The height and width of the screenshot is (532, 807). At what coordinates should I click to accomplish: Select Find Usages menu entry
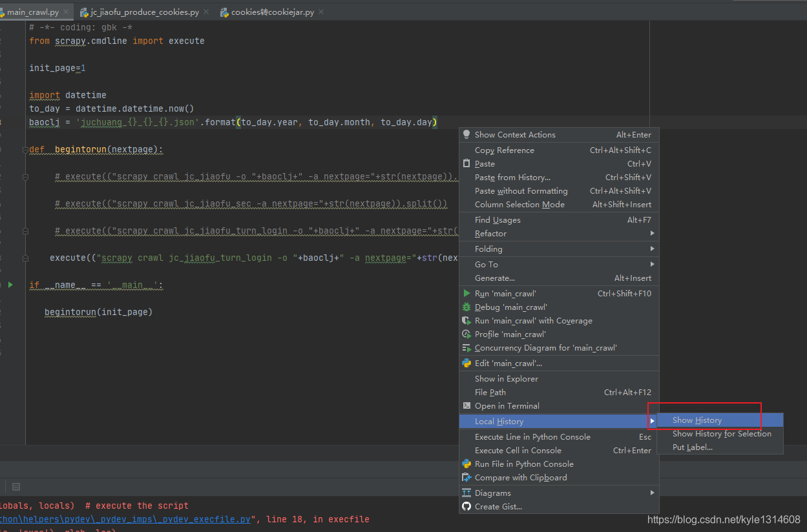click(x=559, y=220)
